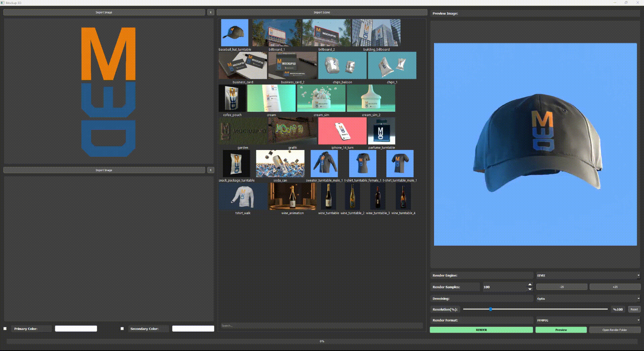Open the Primary Color swatch picker

(76, 329)
